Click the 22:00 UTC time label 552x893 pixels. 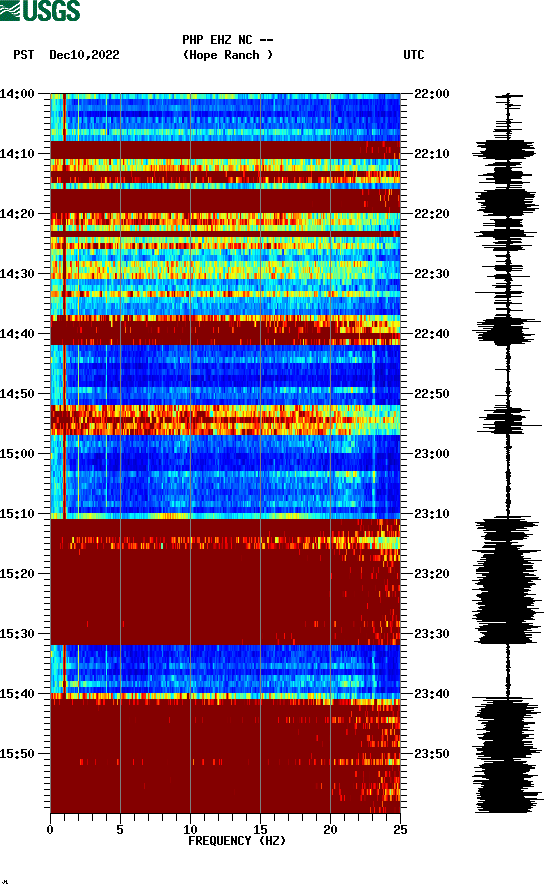(432, 93)
